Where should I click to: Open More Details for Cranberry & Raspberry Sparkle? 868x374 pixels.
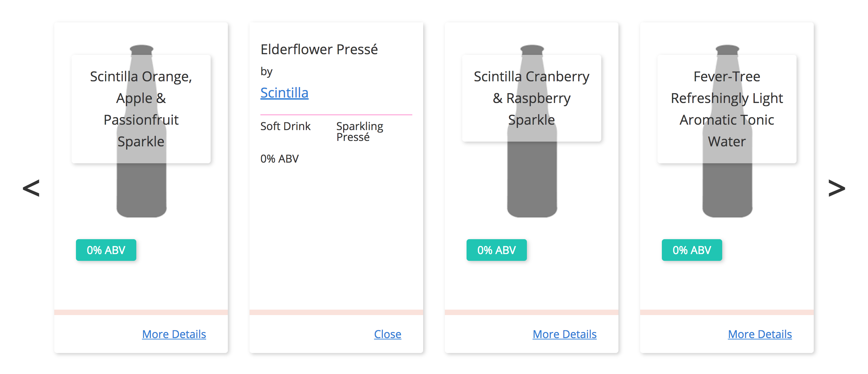(x=565, y=334)
